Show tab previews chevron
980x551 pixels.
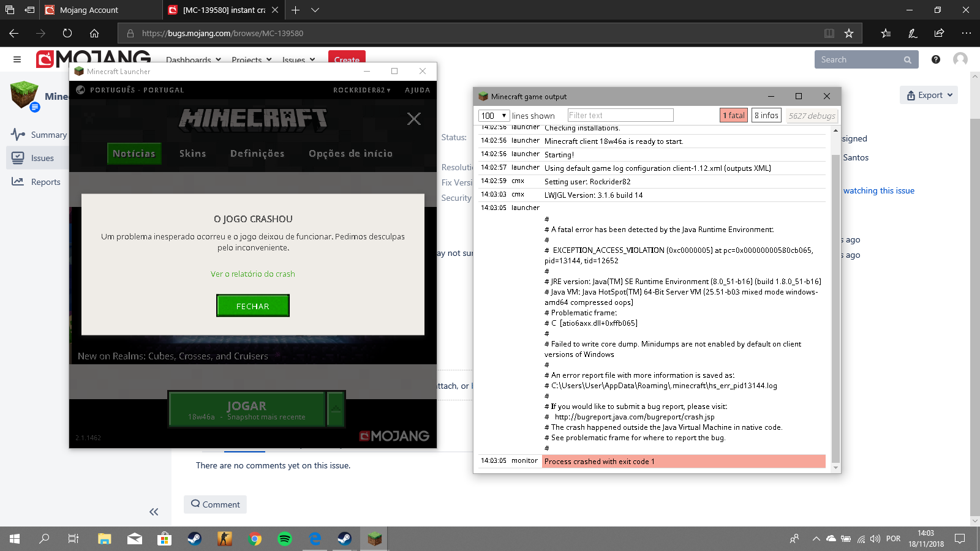[x=315, y=10]
